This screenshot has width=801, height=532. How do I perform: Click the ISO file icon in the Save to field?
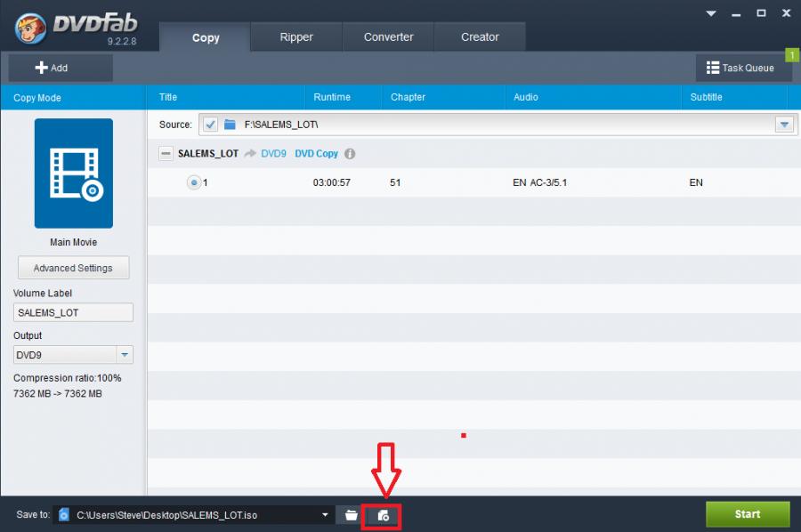pyautogui.click(x=64, y=514)
